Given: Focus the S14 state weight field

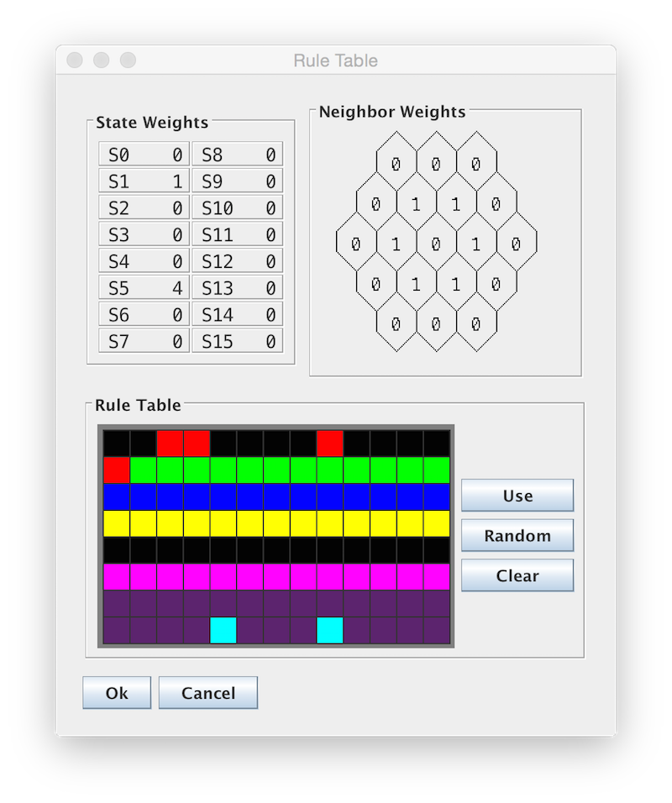Looking at the screenshot, I should pyautogui.click(x=237, y=314).
